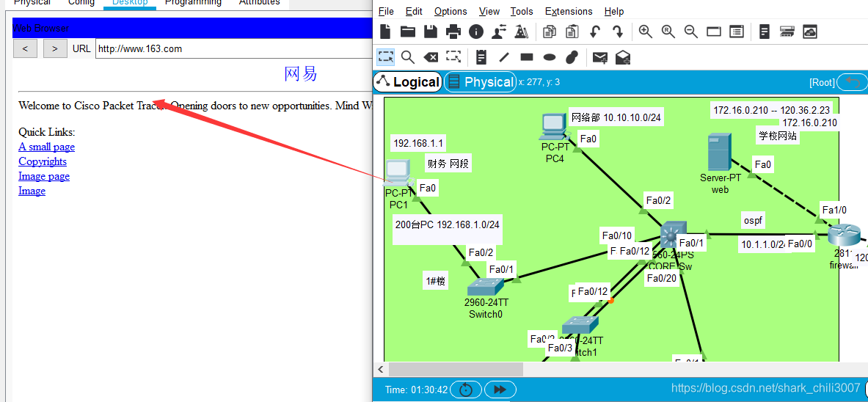Choose the Draw Ellipse tool

[x=549, y=56]
